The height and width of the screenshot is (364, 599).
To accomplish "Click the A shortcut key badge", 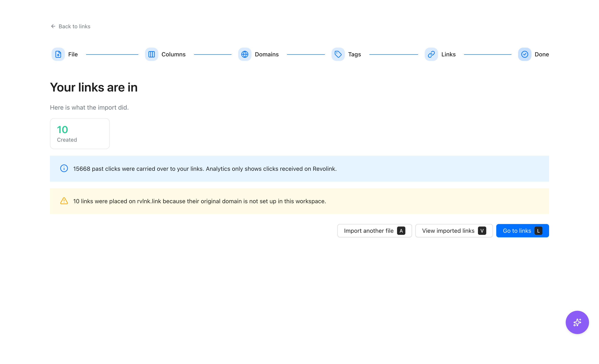I will coord(401,230).
